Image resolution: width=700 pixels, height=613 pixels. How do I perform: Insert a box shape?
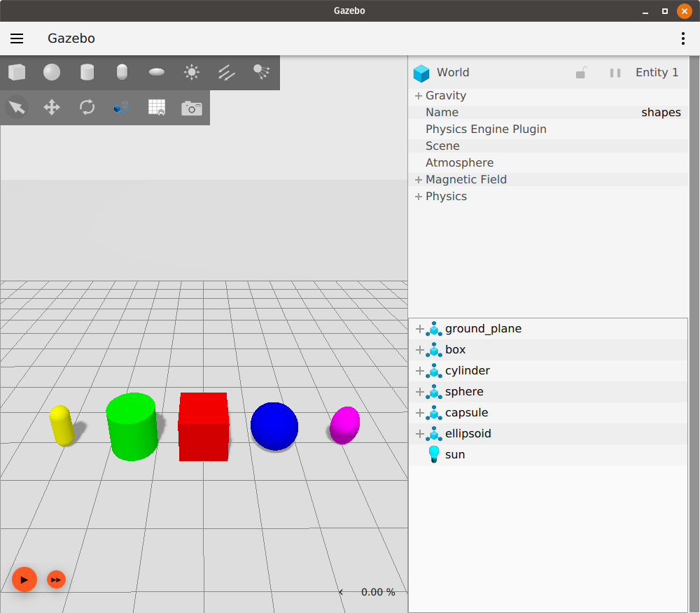(17, 72)
